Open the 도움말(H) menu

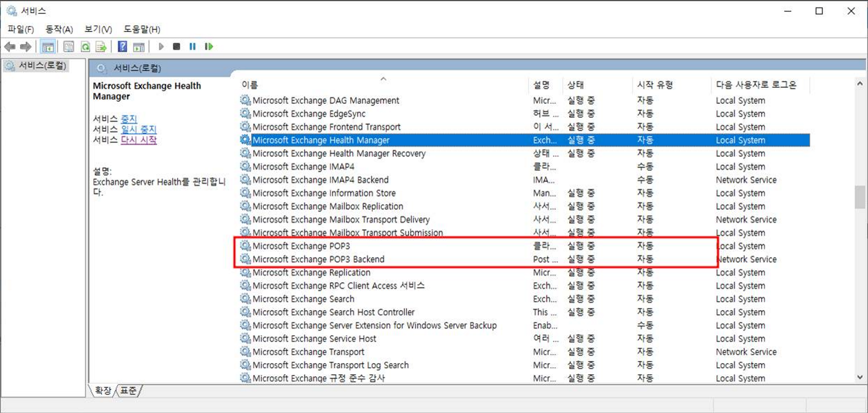[x=141, y=29]
